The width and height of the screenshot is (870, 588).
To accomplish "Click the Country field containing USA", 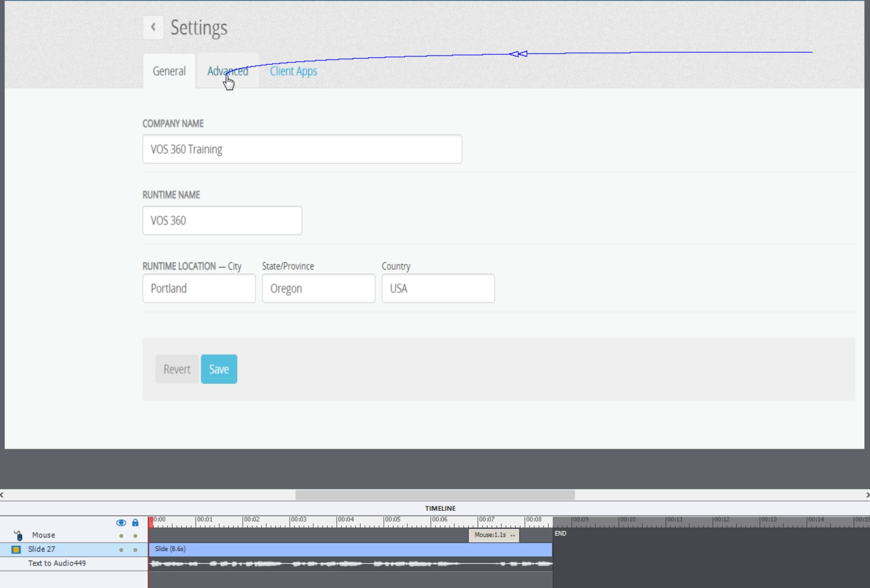I will point(438,288).
